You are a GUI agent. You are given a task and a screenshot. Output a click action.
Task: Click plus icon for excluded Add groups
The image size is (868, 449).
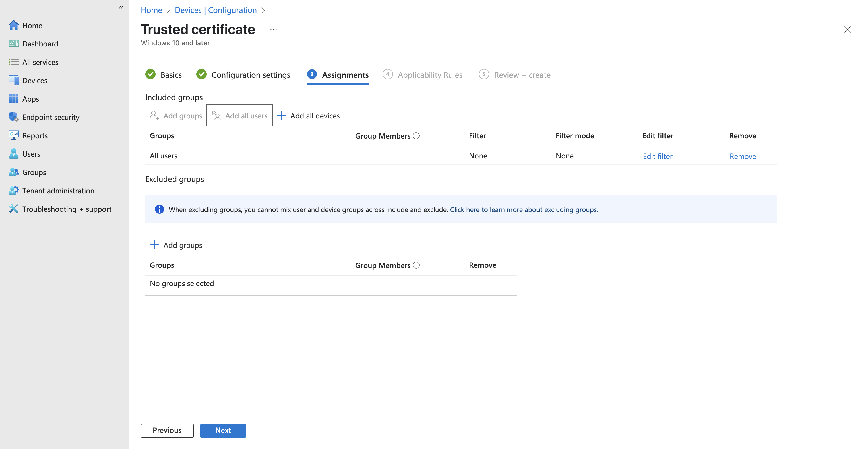[154, 245]
